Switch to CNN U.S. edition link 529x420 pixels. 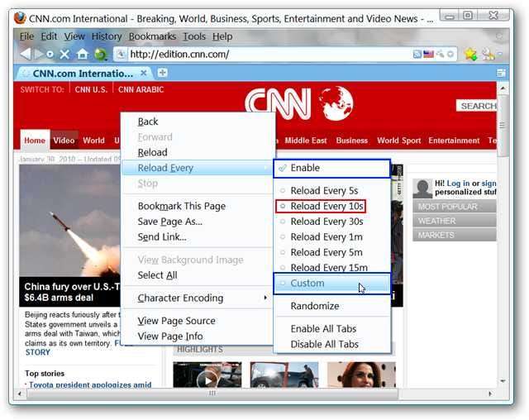click(91, 89)
